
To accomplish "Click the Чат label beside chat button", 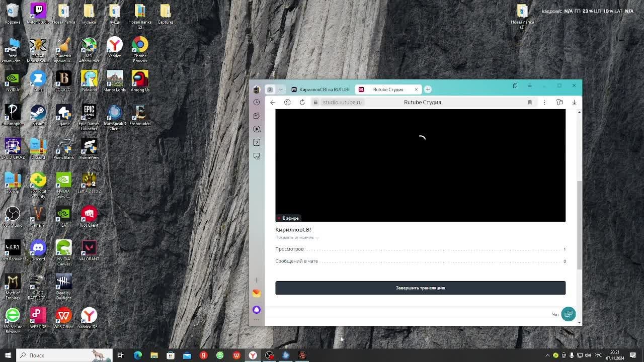I will point(555,315).
